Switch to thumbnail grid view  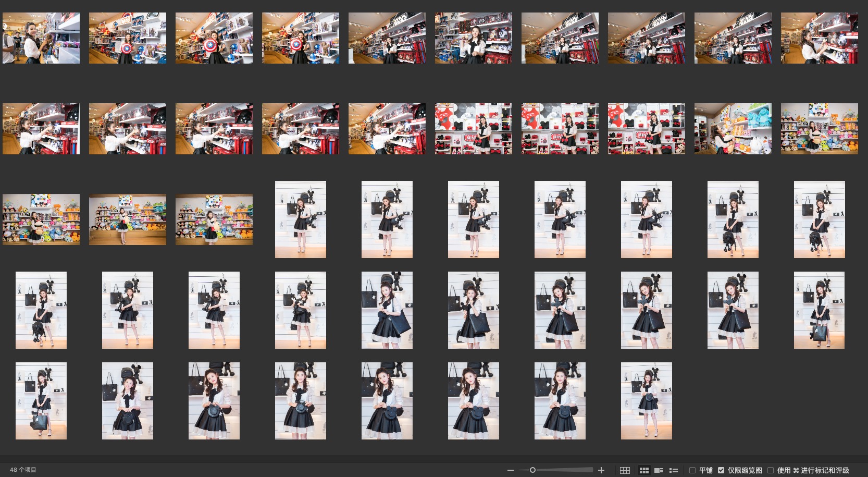(x=644, y=470)
